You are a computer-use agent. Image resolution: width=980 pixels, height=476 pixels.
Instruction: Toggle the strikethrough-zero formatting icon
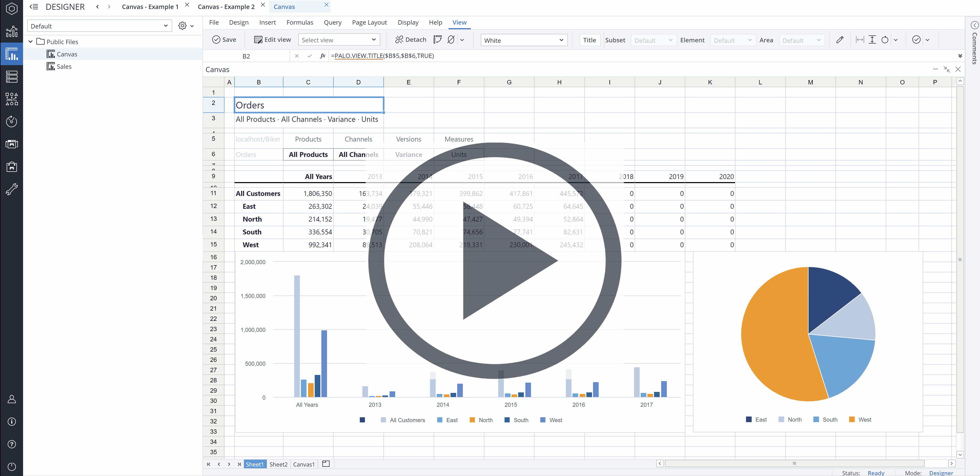pyautogui.click(x=451, y=39)
